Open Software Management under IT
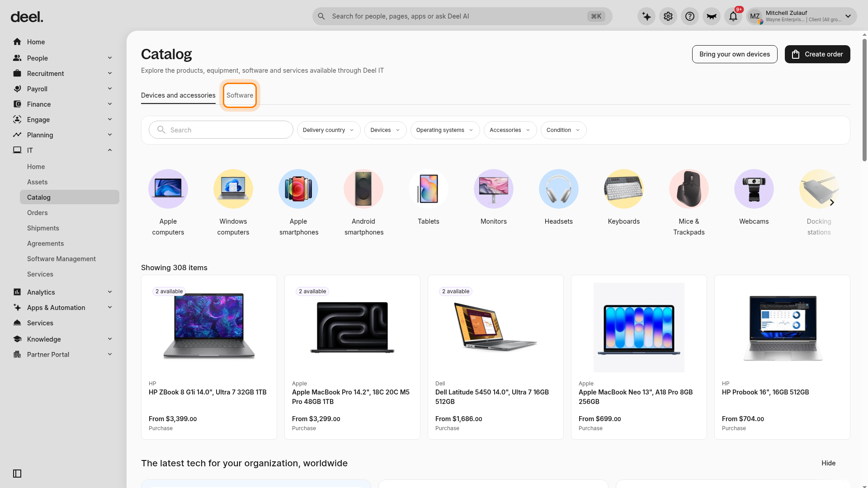 coord(61,258)
